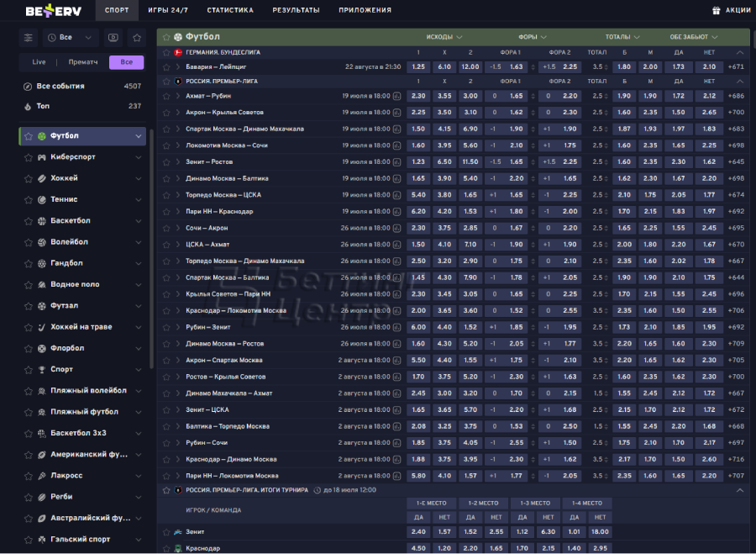This screenshot has height=554, width=756.
Task: Click the Лакросс stick icon
Action: [x=42, y=476]
